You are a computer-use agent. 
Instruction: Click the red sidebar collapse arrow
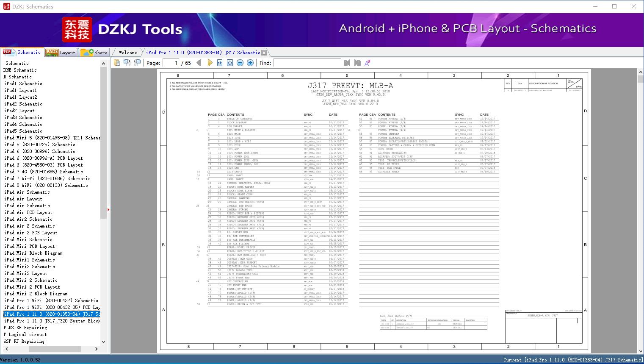(108, 210)
